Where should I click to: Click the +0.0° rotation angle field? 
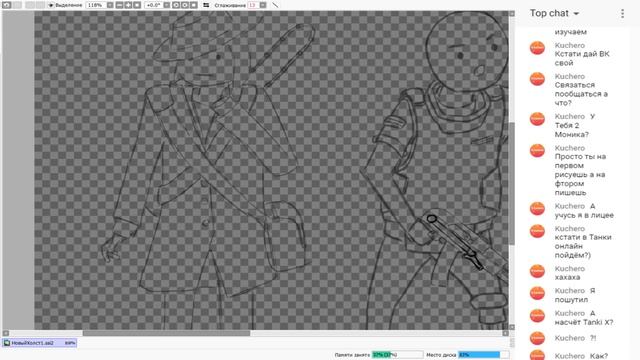[x=153, y=5]
